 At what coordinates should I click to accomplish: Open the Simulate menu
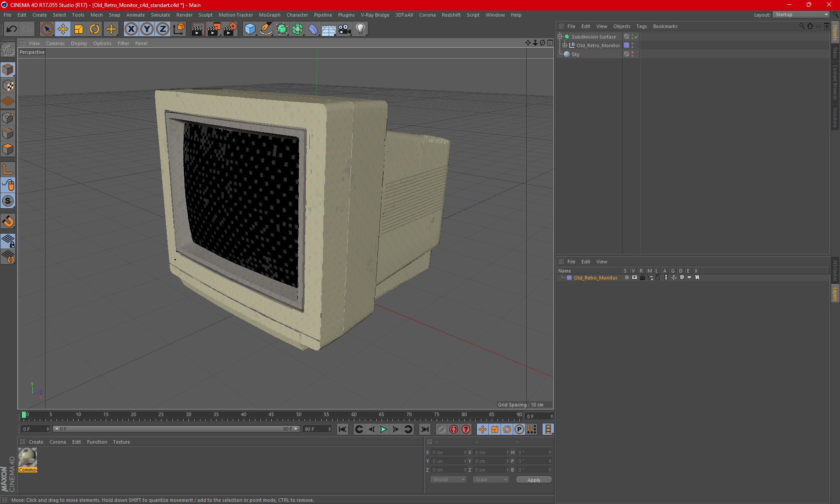point(161,15)
